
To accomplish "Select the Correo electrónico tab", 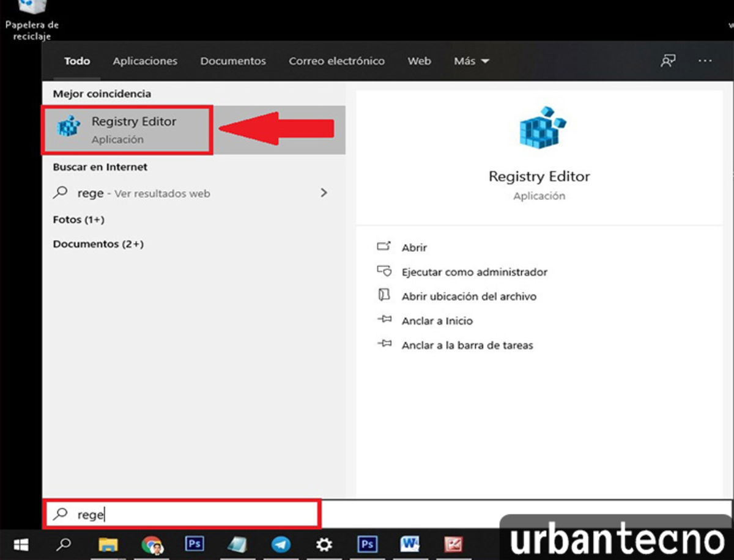I will tap(336, 61).
